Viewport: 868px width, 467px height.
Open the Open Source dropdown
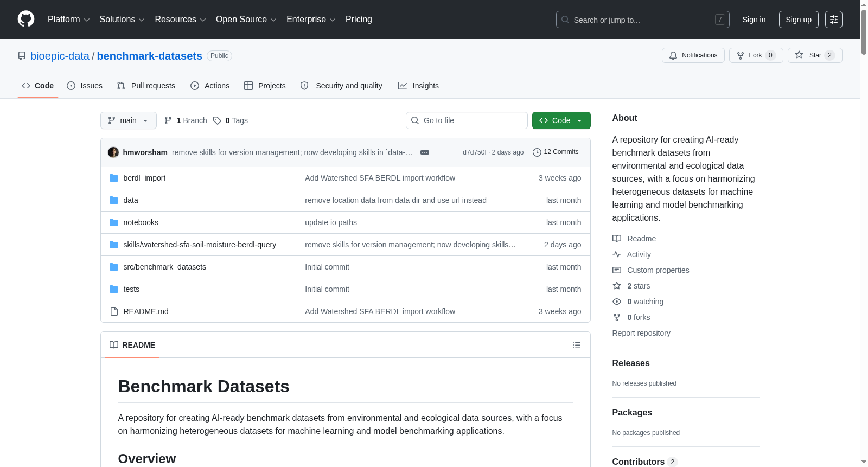246,20
